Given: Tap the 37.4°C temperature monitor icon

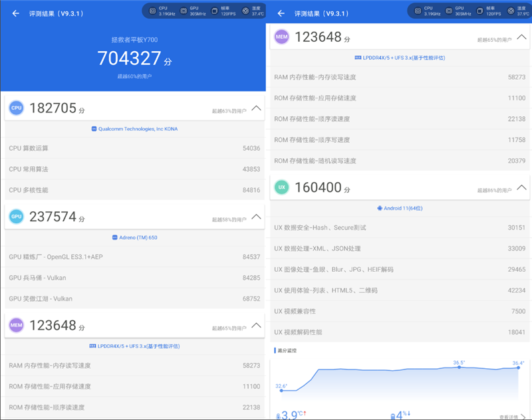Looking at the screenshot, I should pos(245,11).
